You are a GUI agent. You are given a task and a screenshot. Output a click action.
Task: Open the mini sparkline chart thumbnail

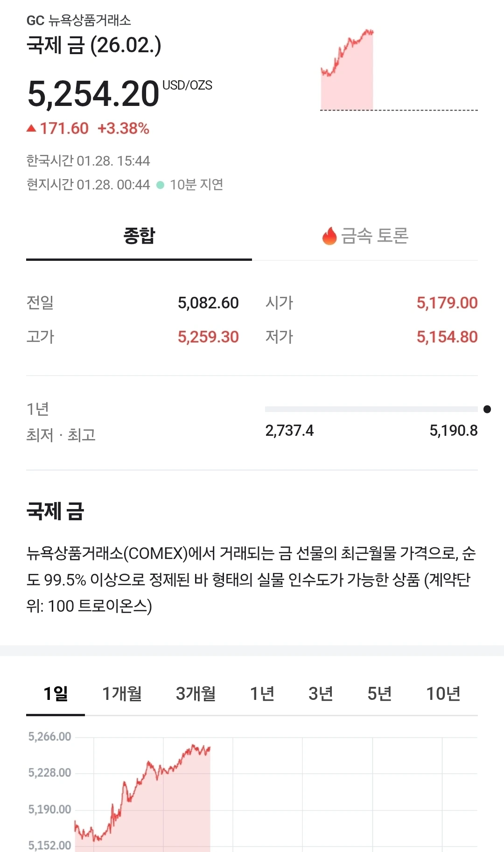399,70
